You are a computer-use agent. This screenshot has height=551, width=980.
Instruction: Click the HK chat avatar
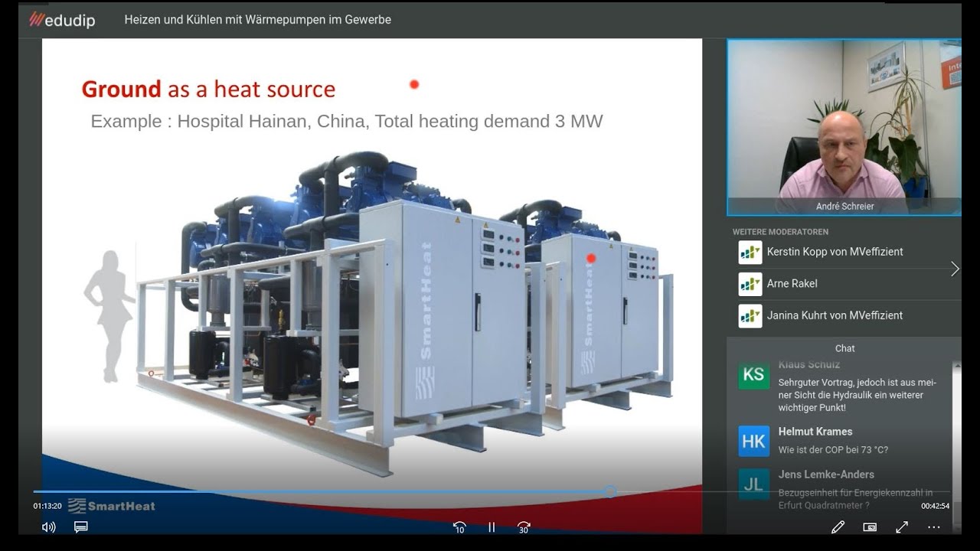[753, 442]
